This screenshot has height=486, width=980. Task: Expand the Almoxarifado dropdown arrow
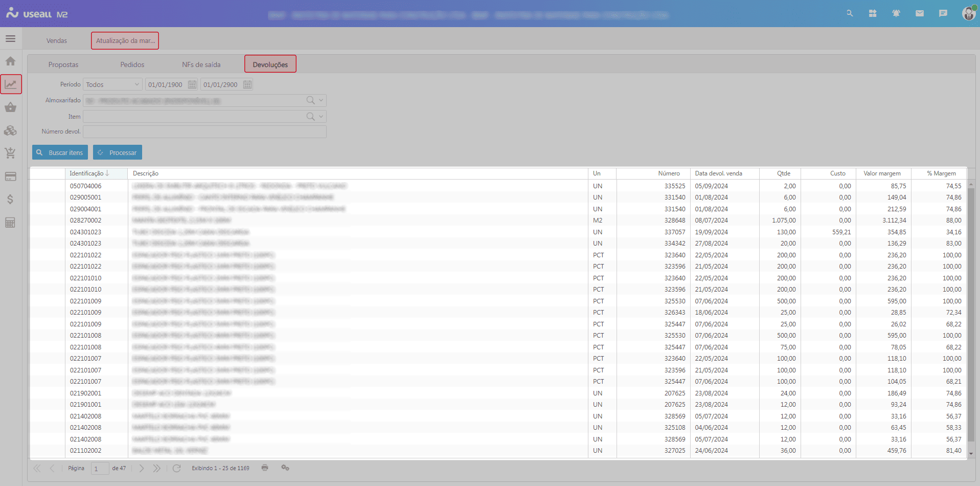(321, 100)
